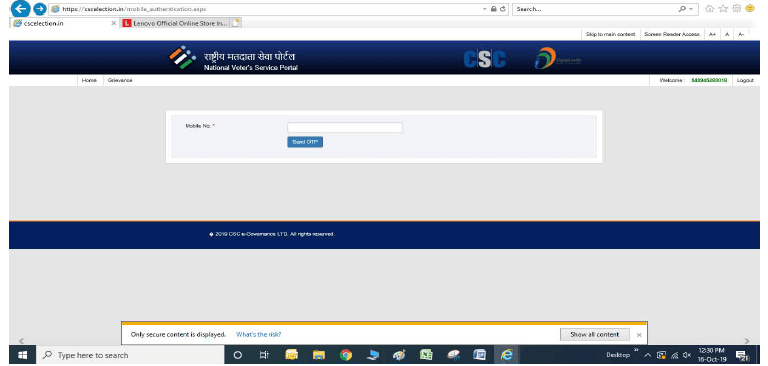The image size is (768, 366).
Task: Open the computer monitor app on taskbar
Action: point(373,355)
